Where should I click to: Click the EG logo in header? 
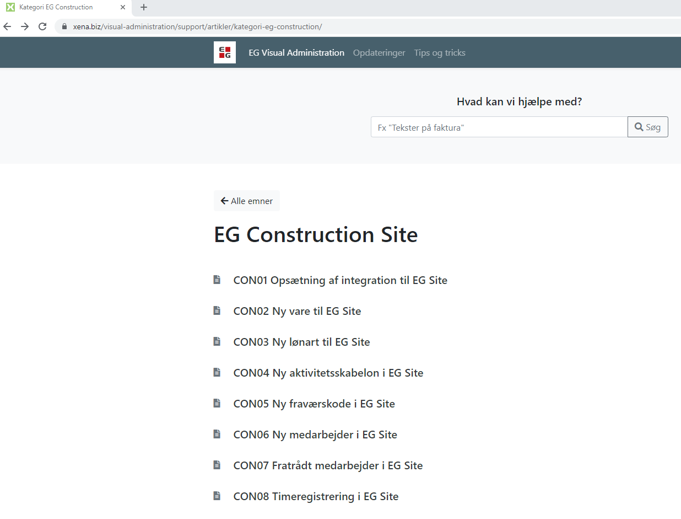coord(225,53)
